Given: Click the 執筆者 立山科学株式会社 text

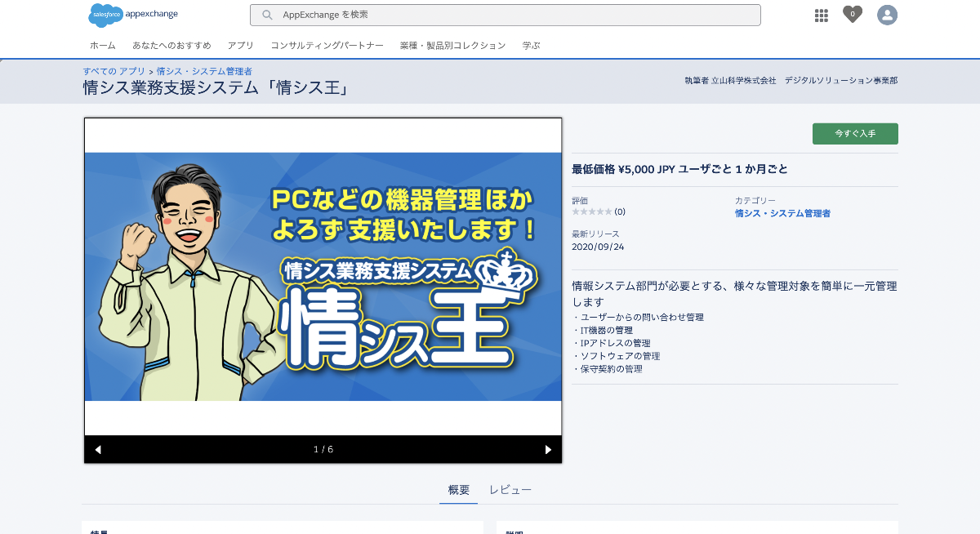Looking at the screenshot, I should 730,81.
